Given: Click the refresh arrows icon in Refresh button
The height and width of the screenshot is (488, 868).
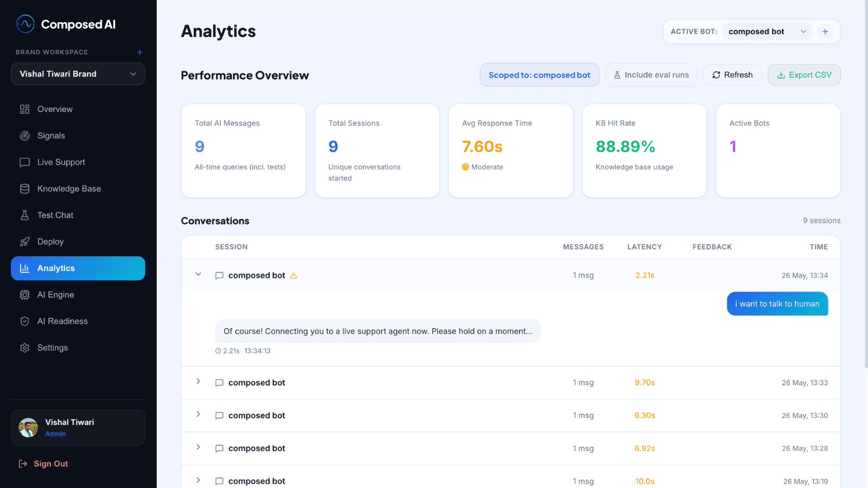Looking at the screenshot, I should point(716,75).
